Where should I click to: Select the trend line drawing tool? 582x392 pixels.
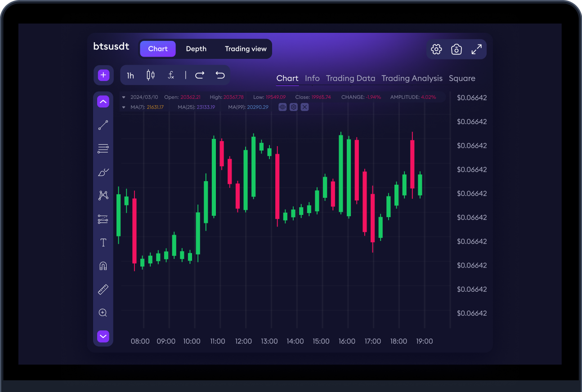103,125
